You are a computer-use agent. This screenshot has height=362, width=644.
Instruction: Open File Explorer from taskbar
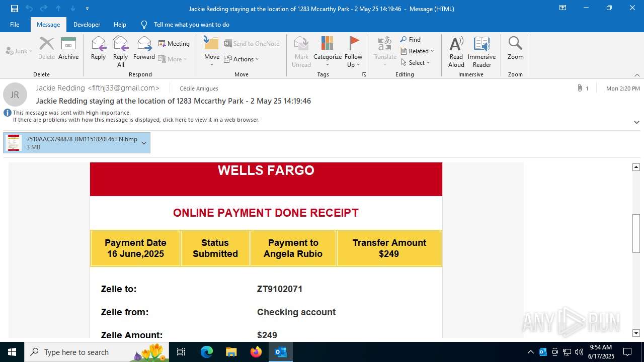(x=231, y=352)
